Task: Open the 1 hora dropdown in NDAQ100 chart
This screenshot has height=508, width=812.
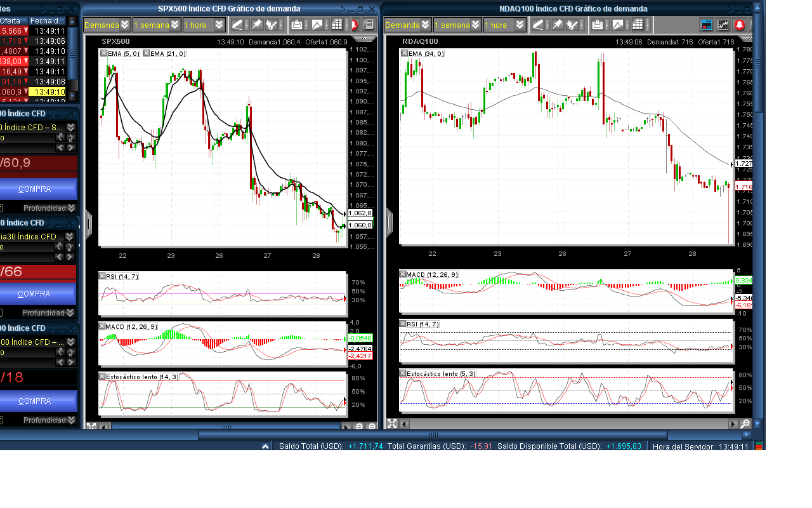Action: click(x=504, y=25)
